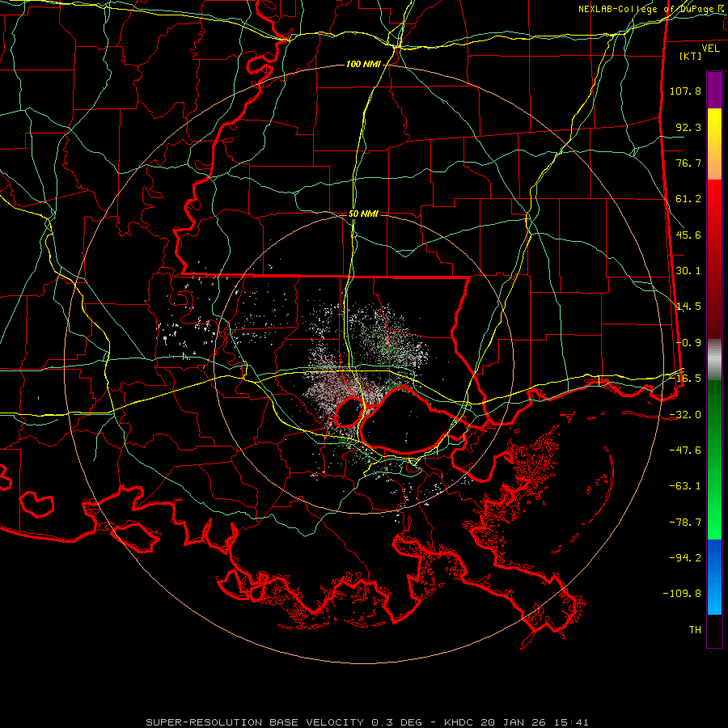Screen dimensions: 728x728
Task: Click the VEL legend title
Action: tap(710, 48)
